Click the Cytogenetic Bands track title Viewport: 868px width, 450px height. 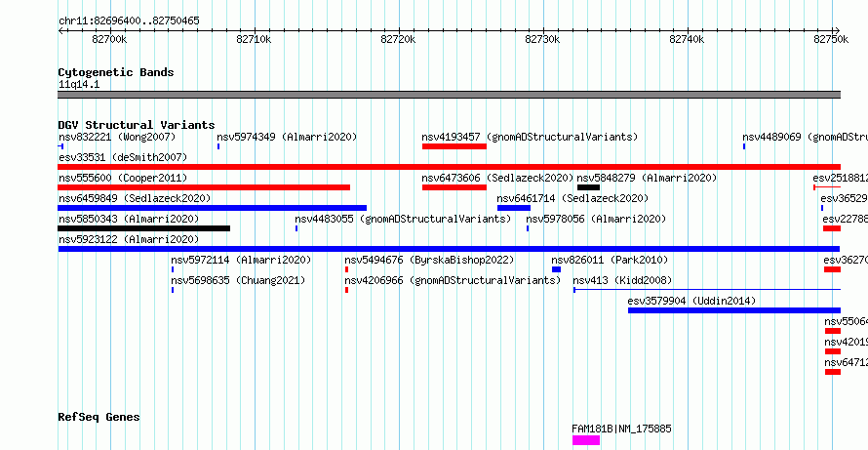[116, 72]
